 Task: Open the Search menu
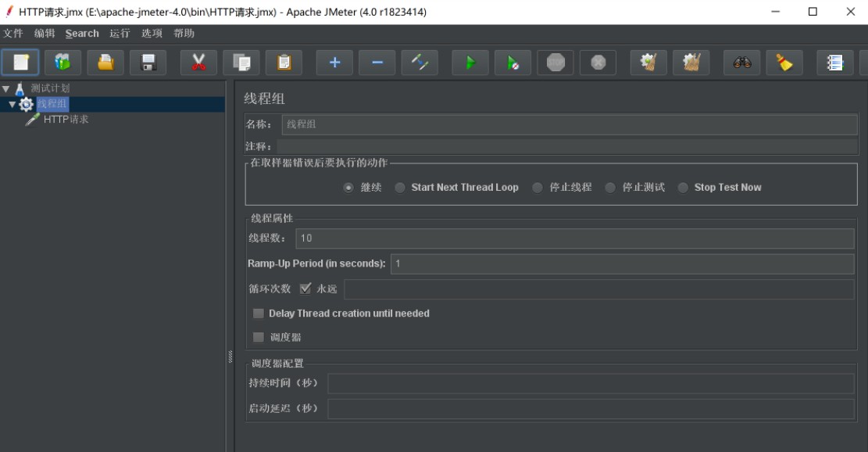tap(82, 33)
